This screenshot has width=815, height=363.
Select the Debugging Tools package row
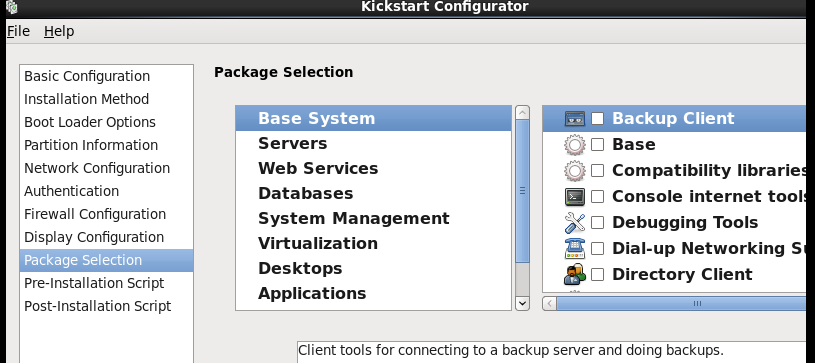(674, 223)
